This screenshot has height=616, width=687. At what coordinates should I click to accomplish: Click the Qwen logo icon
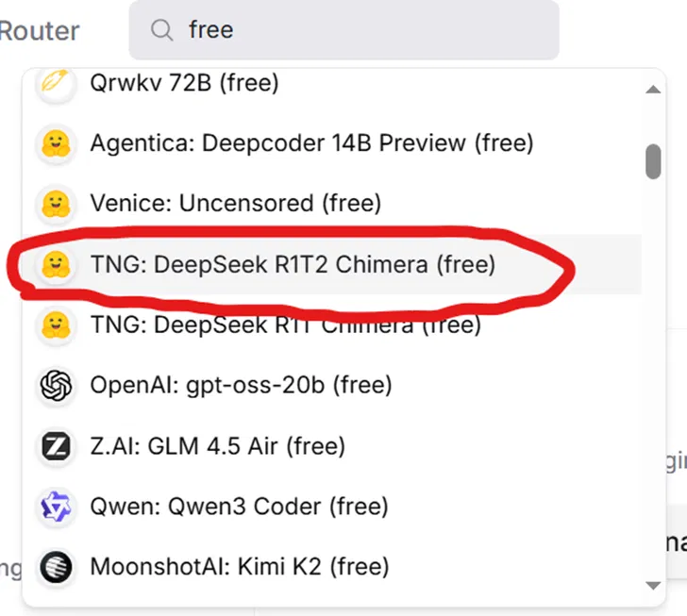(55, 507)
